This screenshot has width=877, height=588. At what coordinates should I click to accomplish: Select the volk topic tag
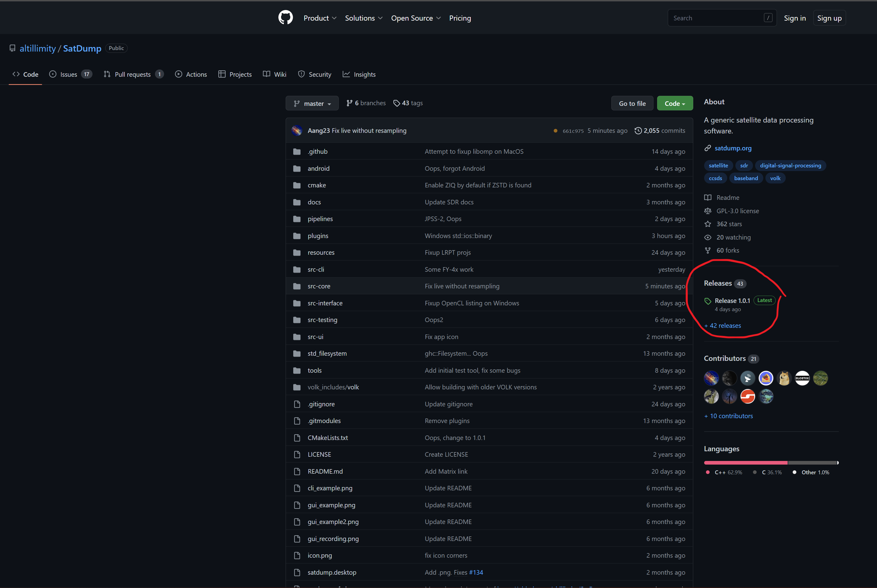pos(775,179)
